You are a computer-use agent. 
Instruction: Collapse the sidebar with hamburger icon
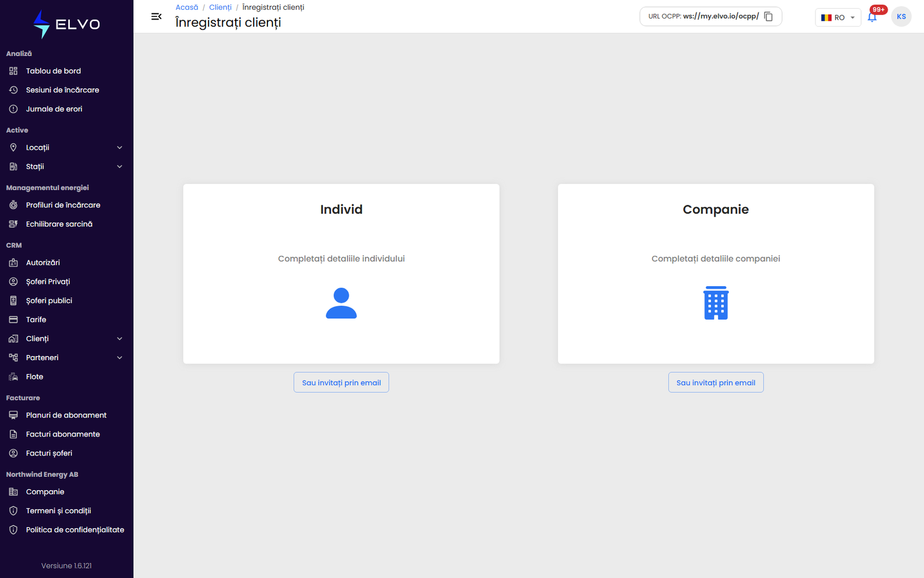(156, 17)
